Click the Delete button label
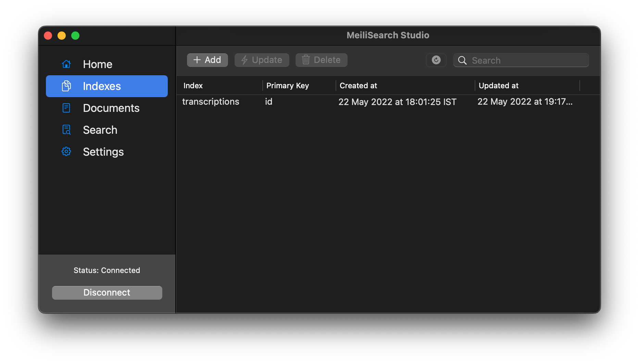The height and width of the screenshot is (364, 639). [x=327, y=60]
